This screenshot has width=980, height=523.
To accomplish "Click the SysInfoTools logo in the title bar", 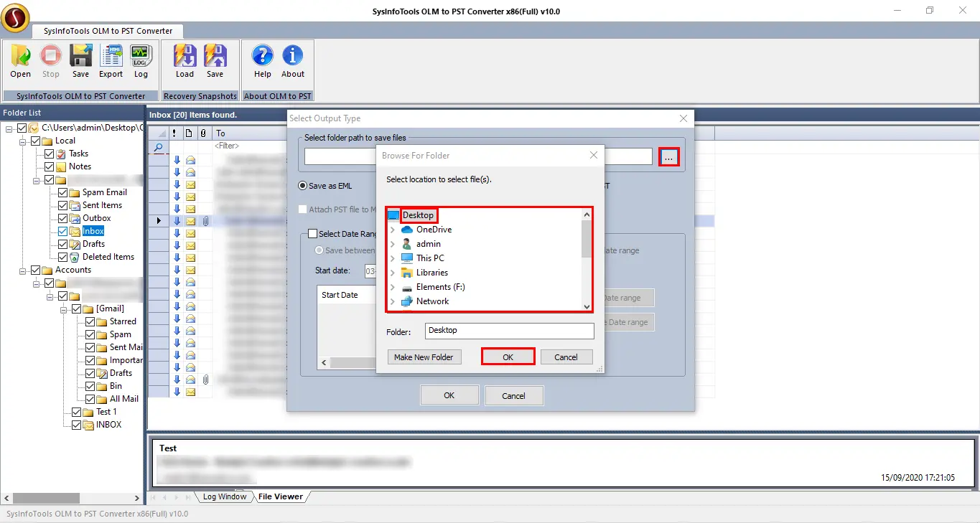I will tap(15, 17).
